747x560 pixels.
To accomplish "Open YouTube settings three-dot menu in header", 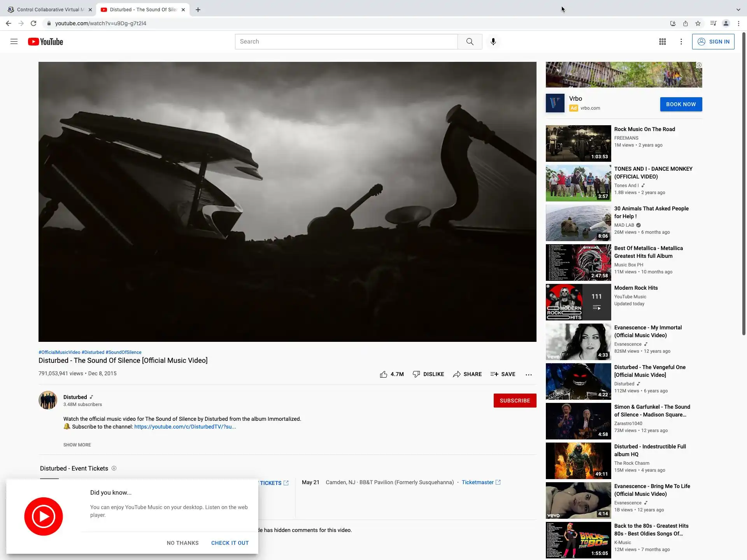I will point(681,42).
